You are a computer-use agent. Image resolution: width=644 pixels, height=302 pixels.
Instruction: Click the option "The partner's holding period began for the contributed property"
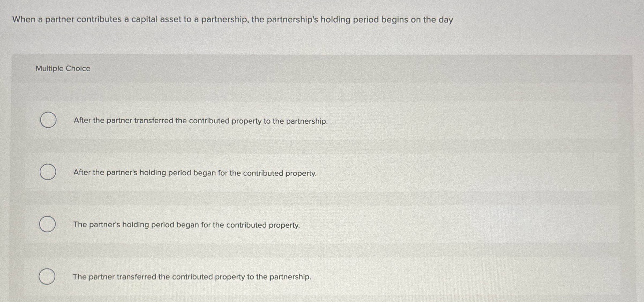pos(187,225)
